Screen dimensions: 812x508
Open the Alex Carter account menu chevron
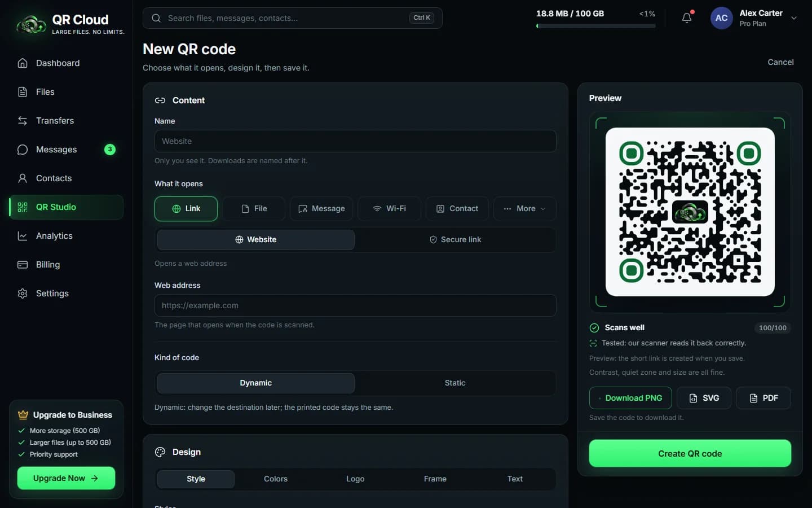tap(794, 18)
